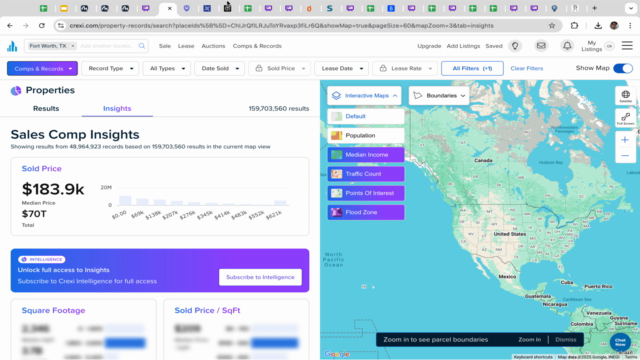Open the messages envelope icon
640x360 pixels.
click(541, 46)
